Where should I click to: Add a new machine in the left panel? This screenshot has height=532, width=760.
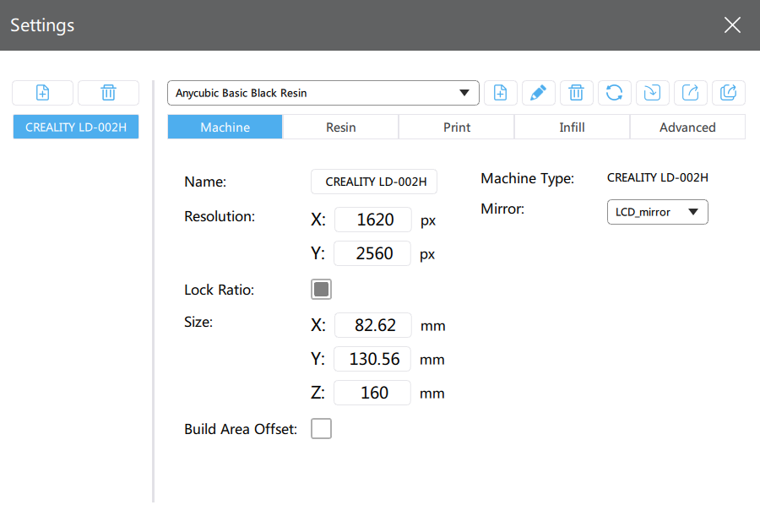tap(43, 93)
